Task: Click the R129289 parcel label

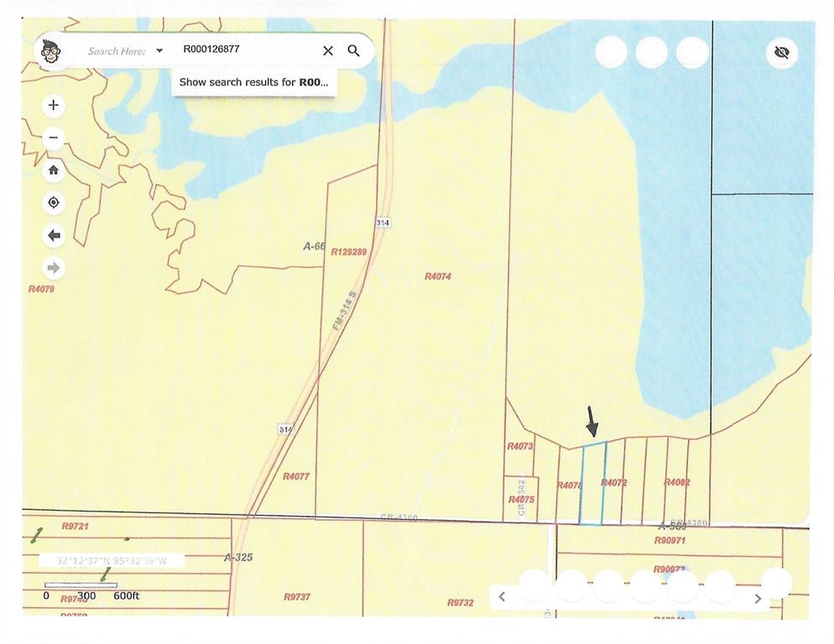Action: pyautogui.click(x=348, y=252)
